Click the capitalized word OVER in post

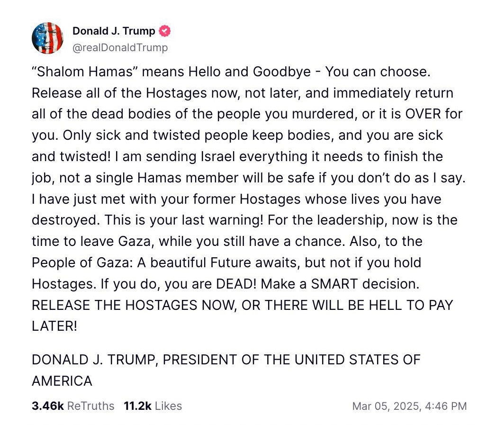click(422, 114)
